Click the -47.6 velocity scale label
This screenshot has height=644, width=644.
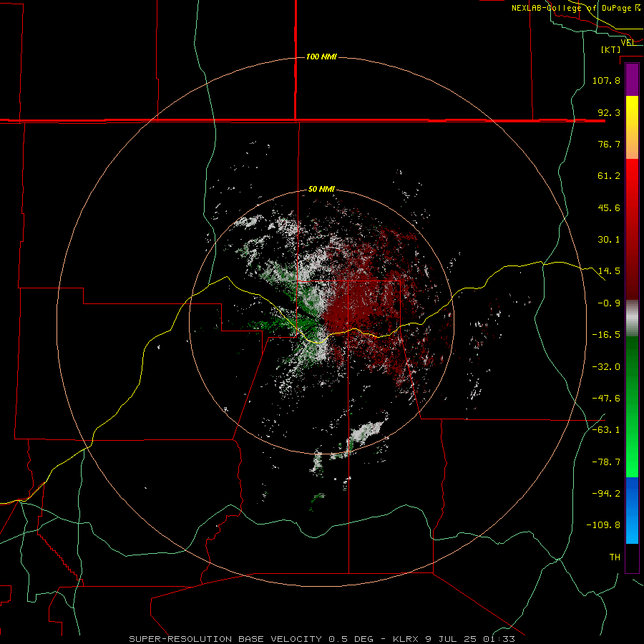click(x=606, y=399)
